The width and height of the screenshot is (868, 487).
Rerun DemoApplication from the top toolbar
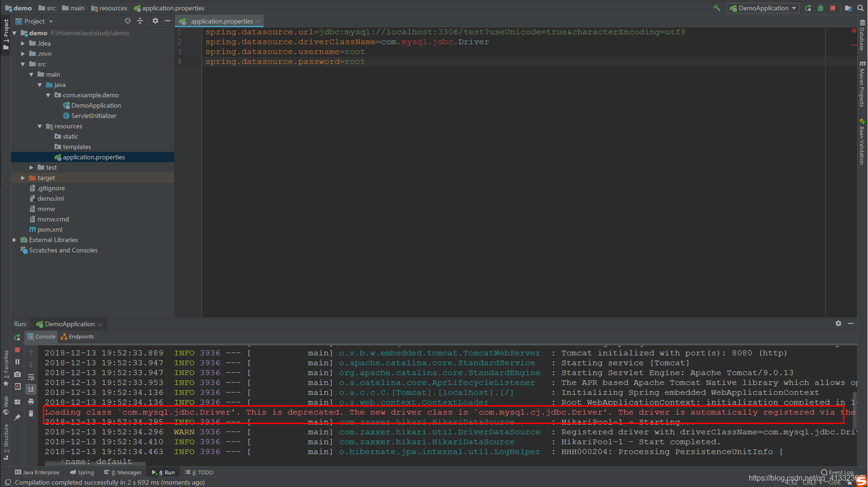(808, 8)
